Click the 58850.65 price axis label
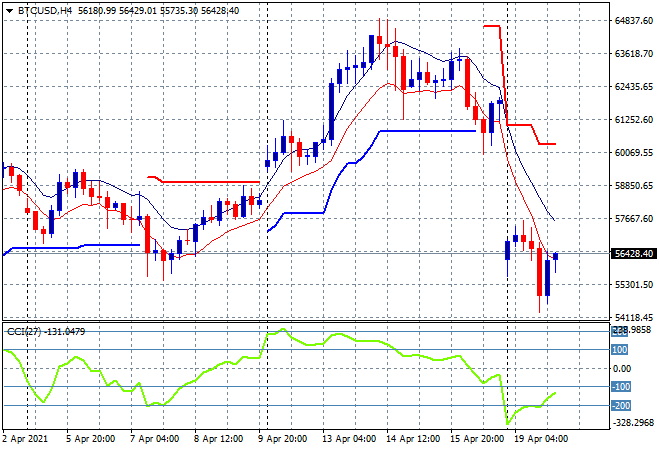Image resolution: width=660 pixels, height=450 pixels. point(634,186)
